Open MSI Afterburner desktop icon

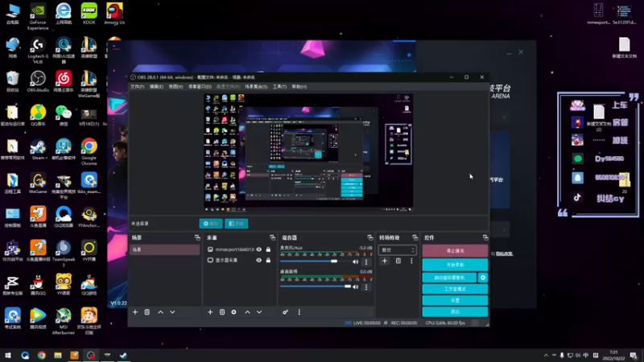pos(64,321)
